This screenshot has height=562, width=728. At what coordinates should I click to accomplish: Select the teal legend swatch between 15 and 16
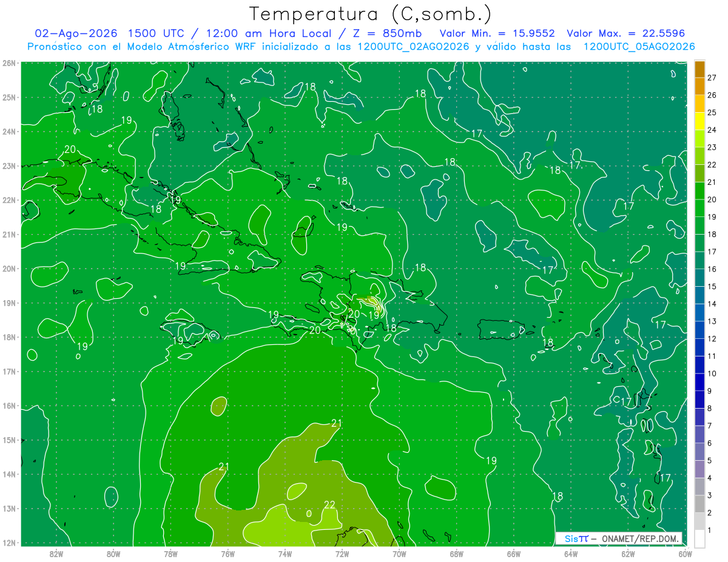(699, 278)
